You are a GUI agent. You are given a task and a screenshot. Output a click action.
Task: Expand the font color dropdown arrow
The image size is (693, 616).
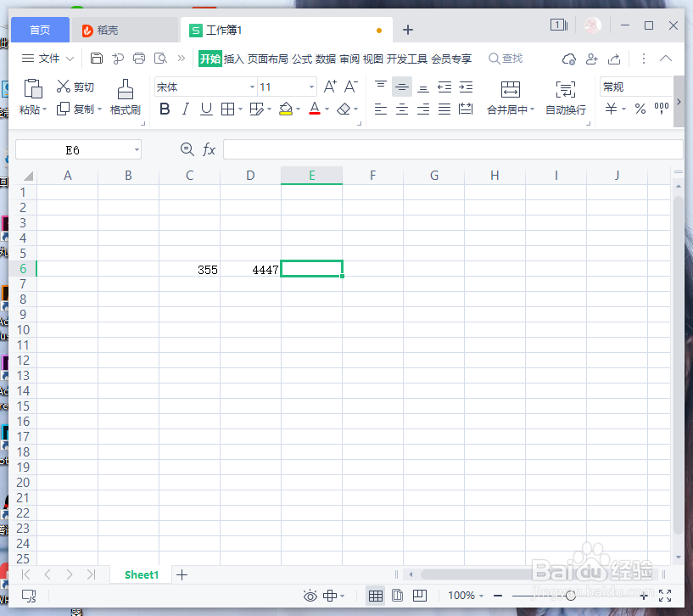coord(327,109)
